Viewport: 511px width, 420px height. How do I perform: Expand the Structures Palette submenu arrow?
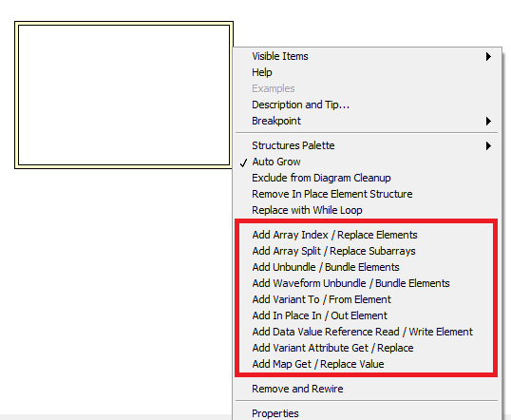tap(488, 145)
